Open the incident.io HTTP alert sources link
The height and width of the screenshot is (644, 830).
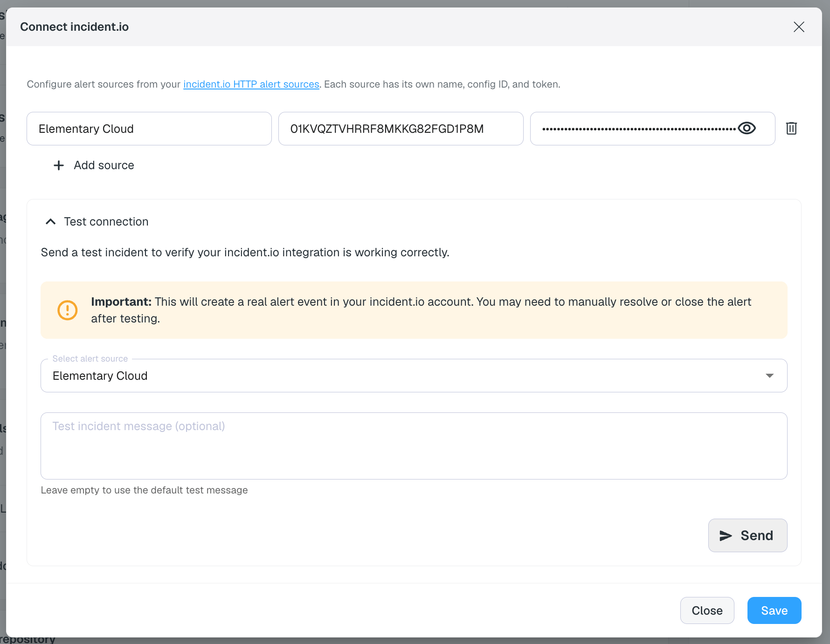point(251,84)
